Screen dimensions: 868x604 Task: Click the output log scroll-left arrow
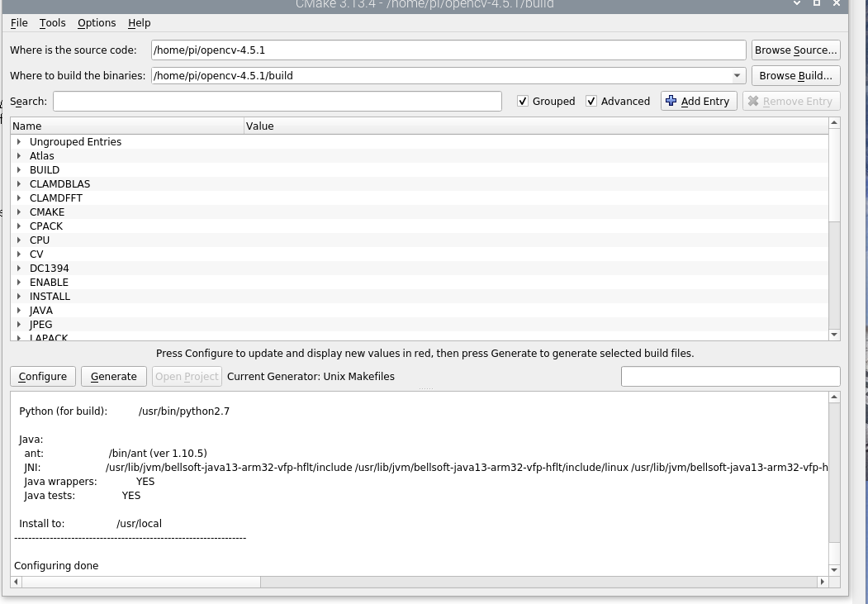(16, 582)
